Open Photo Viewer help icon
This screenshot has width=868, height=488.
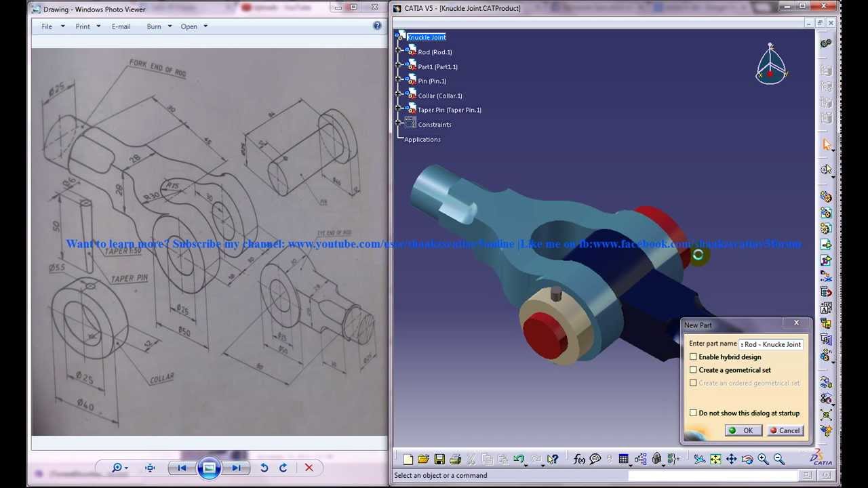[x=377, y=26]
